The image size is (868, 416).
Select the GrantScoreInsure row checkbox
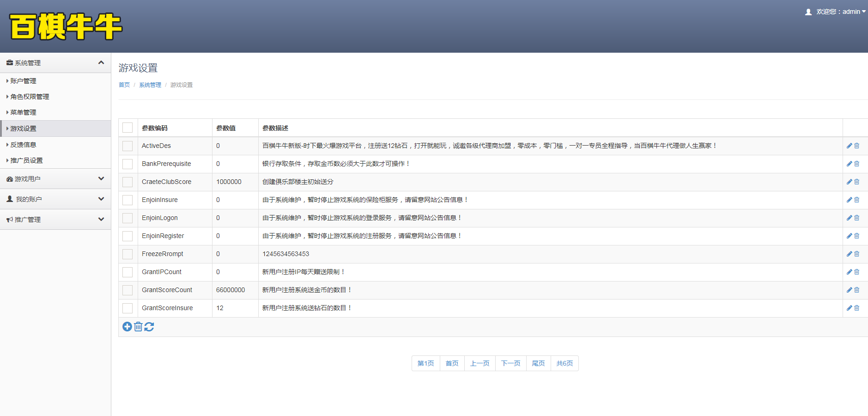coord(127,308)
